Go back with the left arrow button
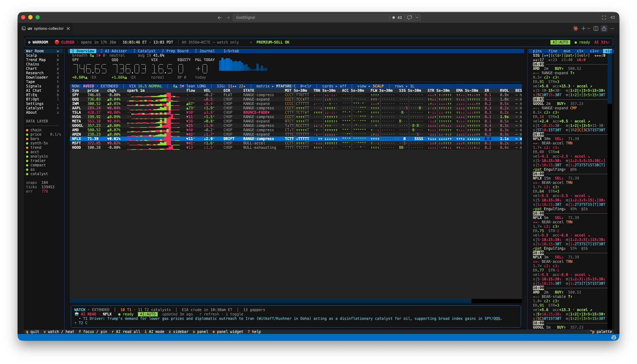 pos(219,18)
